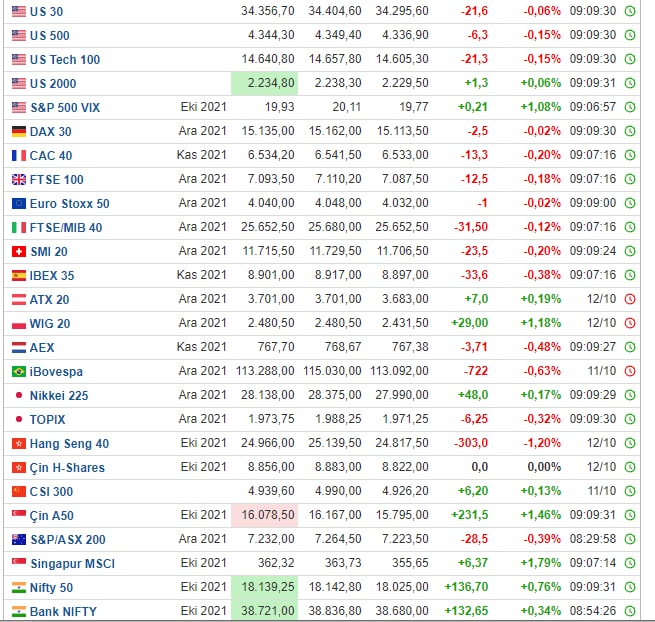Image resolution: width=655 pixels, height=622 pixels.
Task: Open the Nifty 50 link
Action: coord(51,588)
